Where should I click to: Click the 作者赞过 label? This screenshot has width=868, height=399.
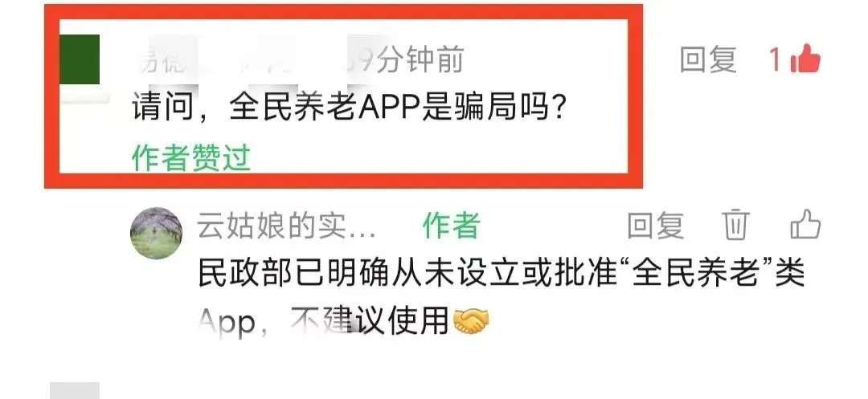point(191,158)
